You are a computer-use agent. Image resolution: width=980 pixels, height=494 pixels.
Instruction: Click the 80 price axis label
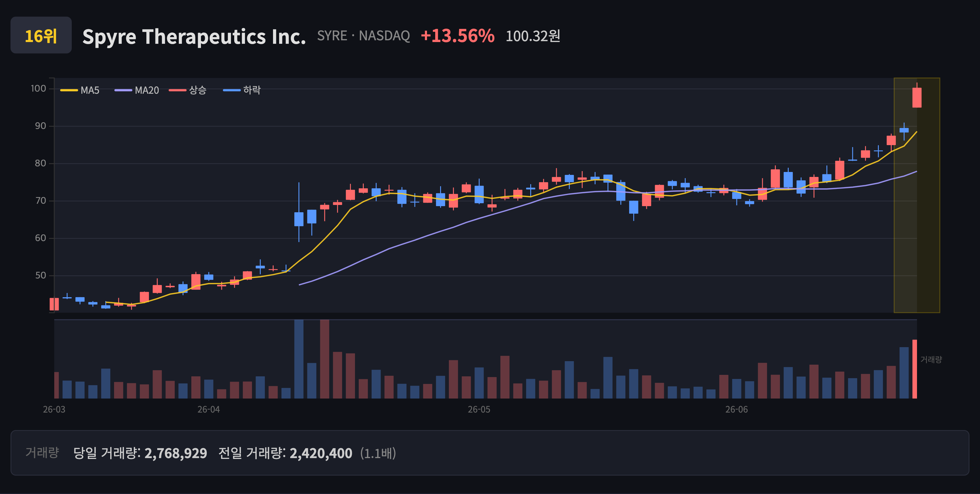(40, 163)
